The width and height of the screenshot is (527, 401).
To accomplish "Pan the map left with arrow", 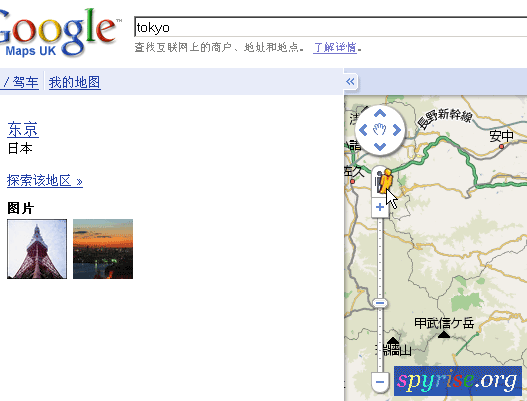I will pyautogui.click(x=363, y=130).
